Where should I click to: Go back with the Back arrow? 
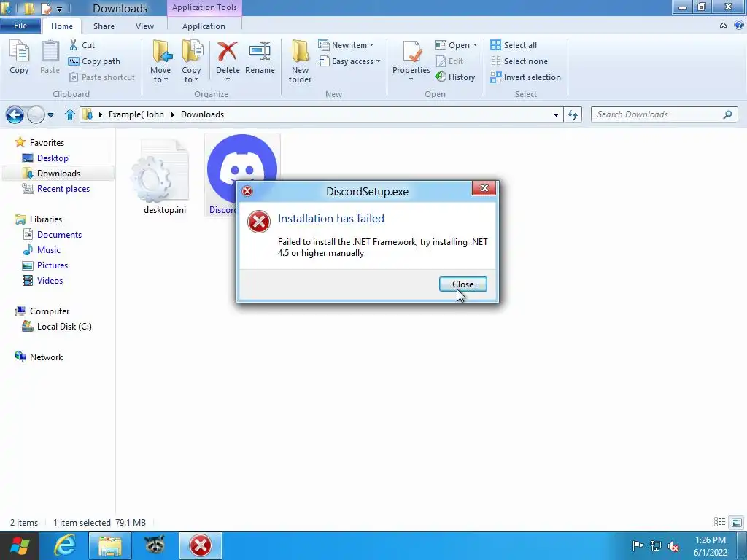(15, 114)
